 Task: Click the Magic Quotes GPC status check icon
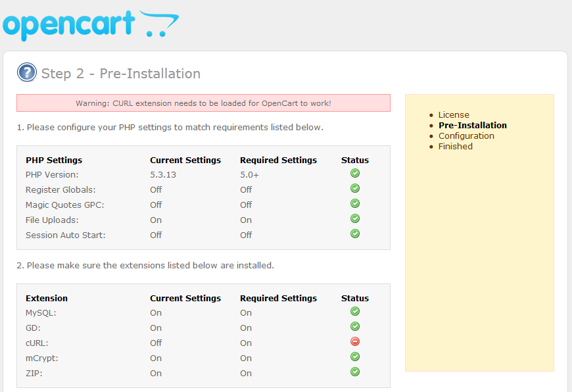[x=355, y=203]
